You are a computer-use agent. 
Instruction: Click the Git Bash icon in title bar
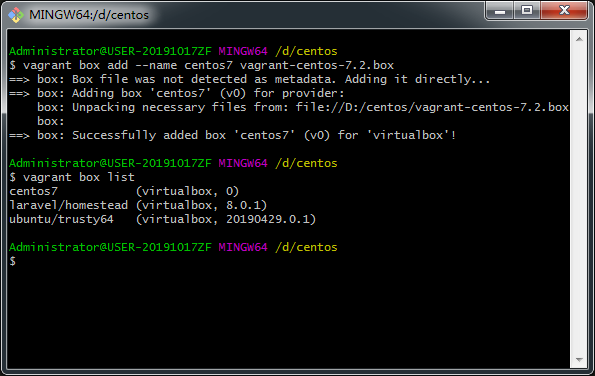[x=16, y=15]
